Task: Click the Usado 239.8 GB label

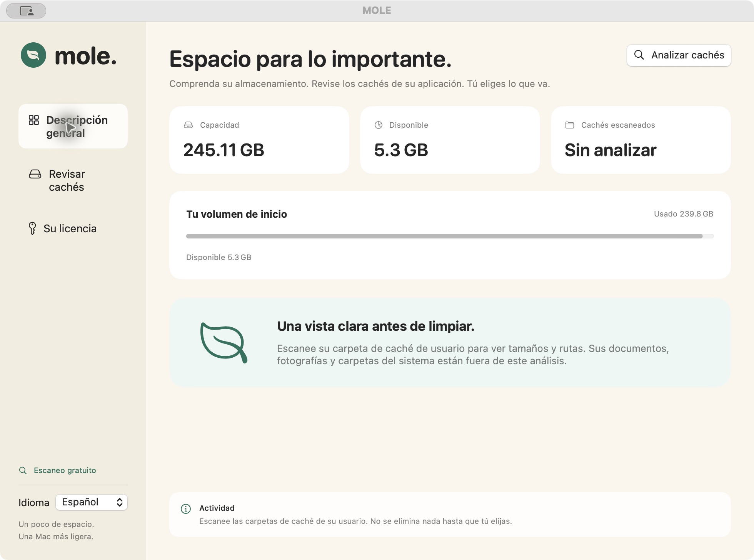Action: (684, 214)
